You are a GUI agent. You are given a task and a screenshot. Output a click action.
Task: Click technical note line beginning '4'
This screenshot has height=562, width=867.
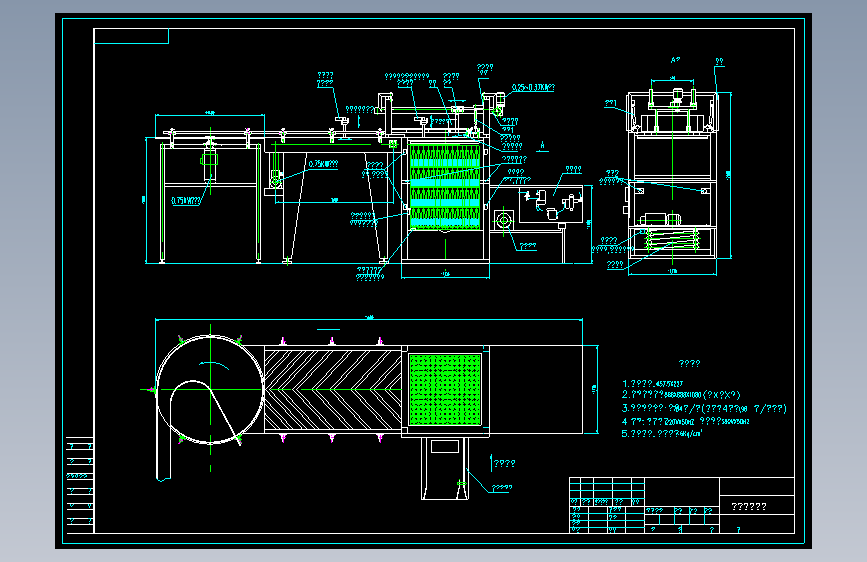click(x=685, y=422)
